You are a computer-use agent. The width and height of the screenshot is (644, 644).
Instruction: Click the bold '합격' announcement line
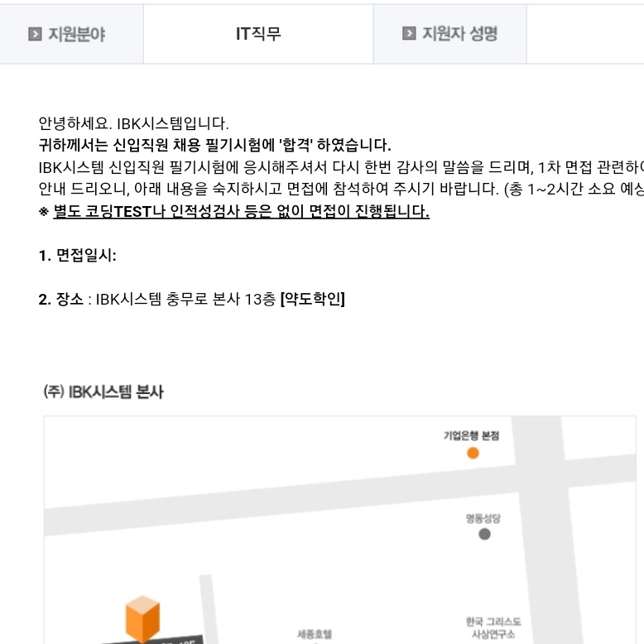tap(214, 145)
